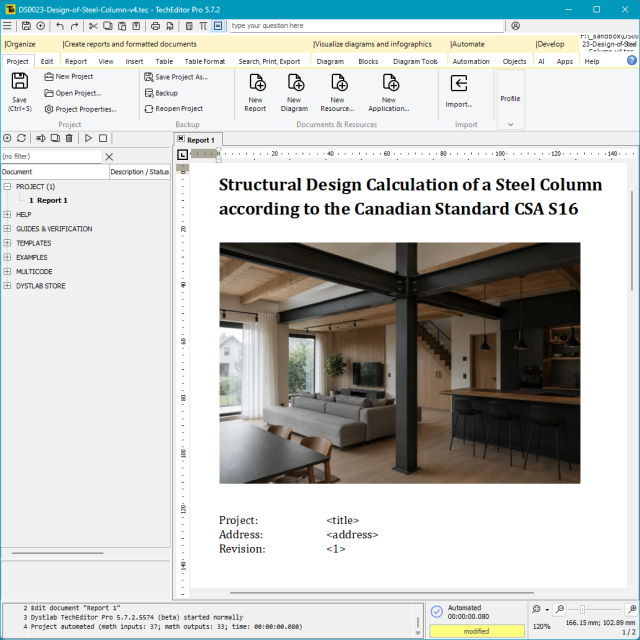Switch to the Edit ribbon tab
Image resolution: width=640 pixels, height=640 pixels.
point(47,62)
